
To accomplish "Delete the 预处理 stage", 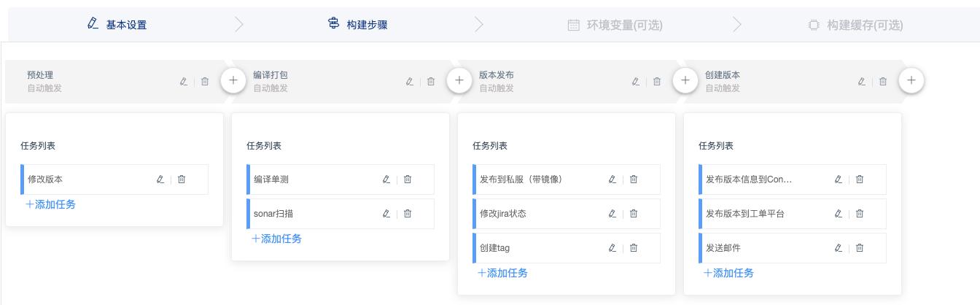I will click(x=205, y=82).
